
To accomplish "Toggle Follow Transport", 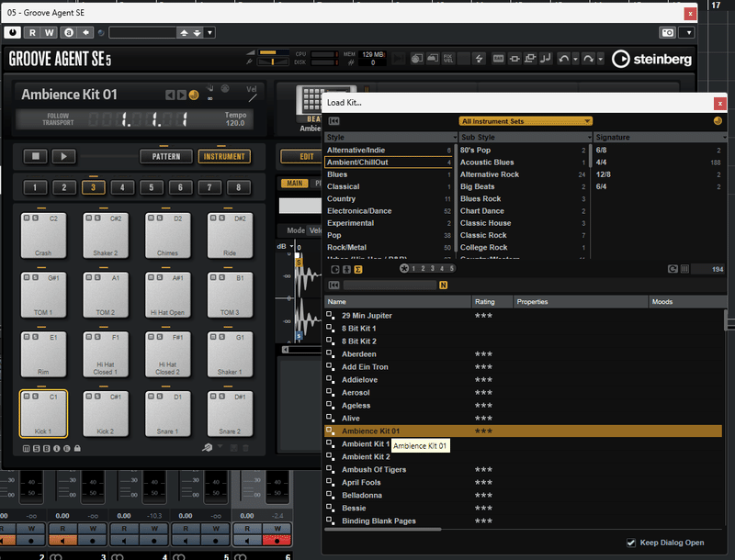I will (x=58, y=119).
